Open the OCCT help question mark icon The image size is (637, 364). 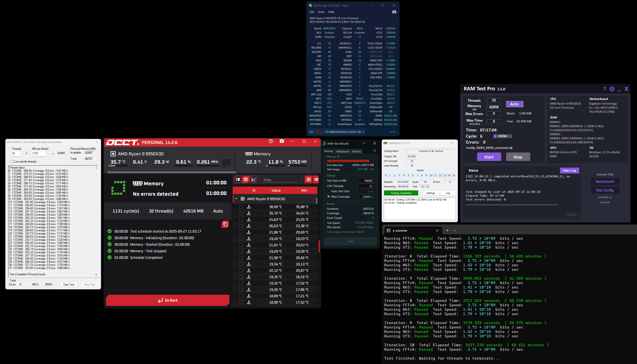pyautogui.click(x=271, y=141)
